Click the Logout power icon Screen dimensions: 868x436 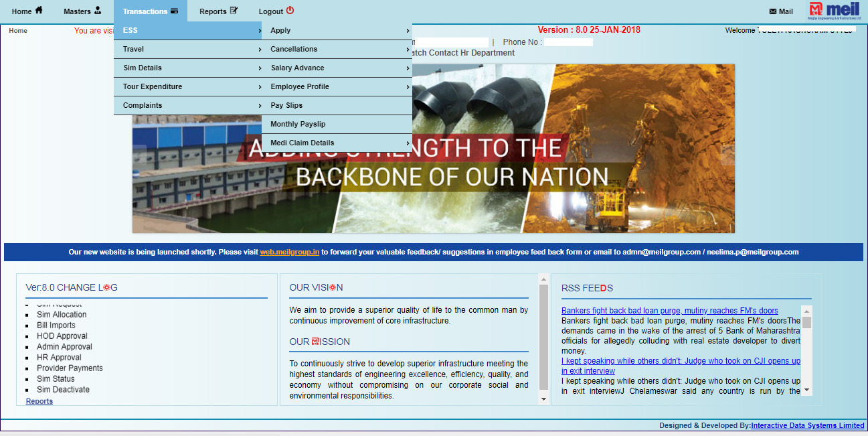click(289, 10)
